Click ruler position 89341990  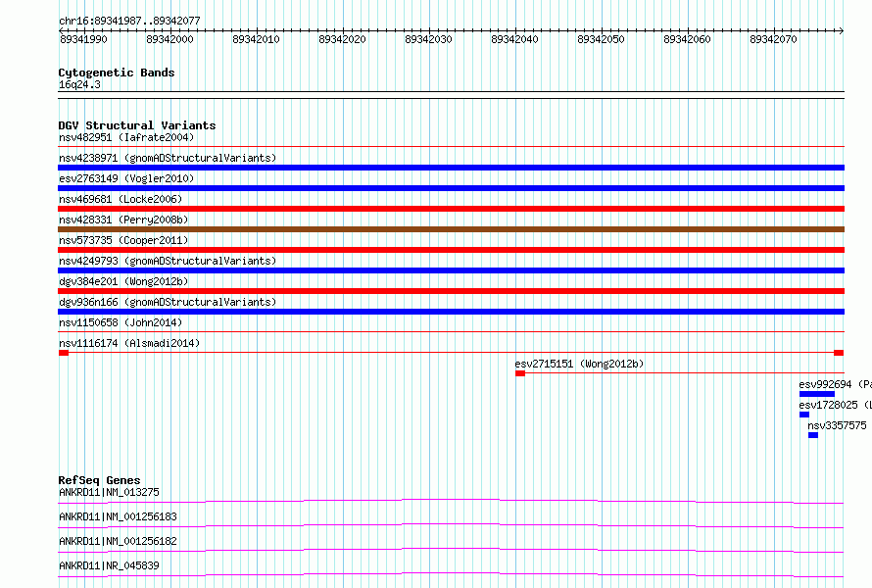[83, 39]
